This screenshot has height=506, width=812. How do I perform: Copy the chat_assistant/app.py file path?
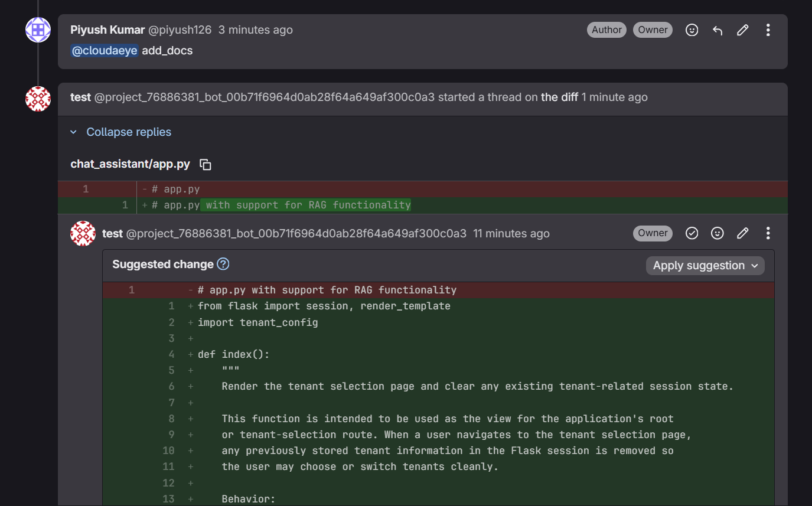205,164
